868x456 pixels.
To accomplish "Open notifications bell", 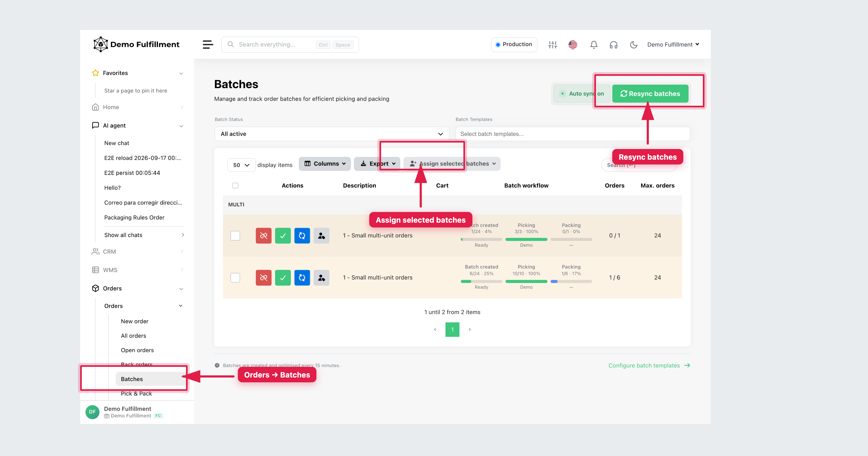I will (594, 45).
